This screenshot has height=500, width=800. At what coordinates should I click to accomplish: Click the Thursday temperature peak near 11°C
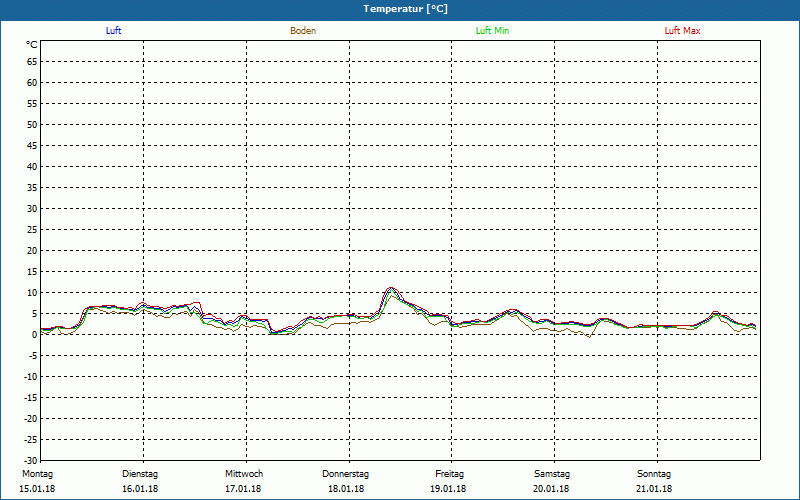[391, 288]
